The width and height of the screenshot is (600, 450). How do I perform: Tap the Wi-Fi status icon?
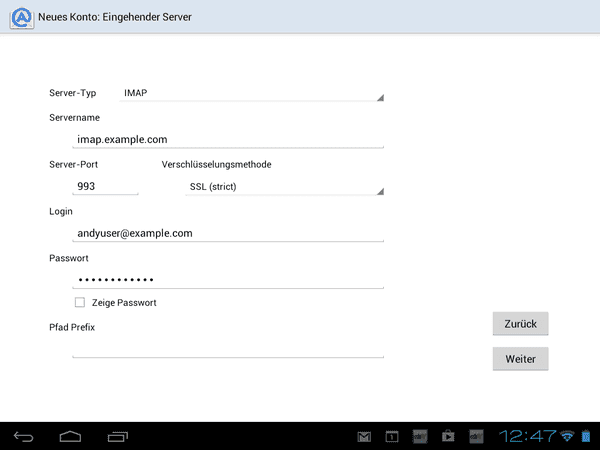click(567, 436)
